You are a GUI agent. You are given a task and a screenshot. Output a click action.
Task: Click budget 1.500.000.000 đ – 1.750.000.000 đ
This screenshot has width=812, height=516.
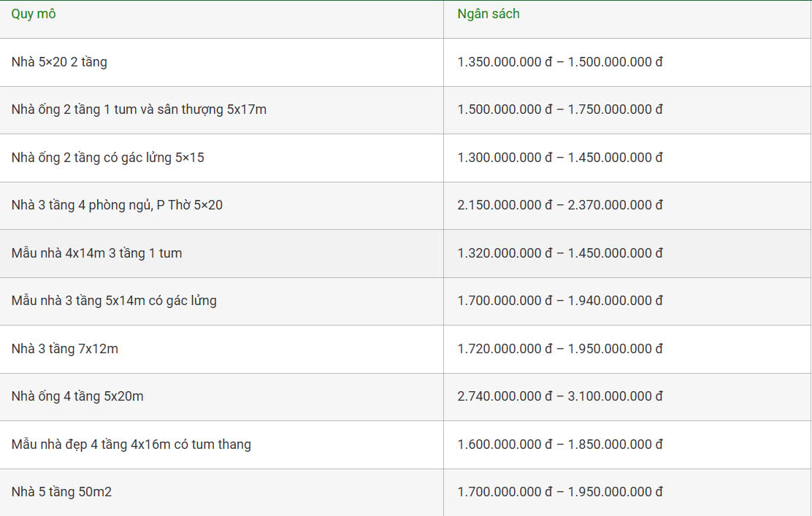point(560,109)
